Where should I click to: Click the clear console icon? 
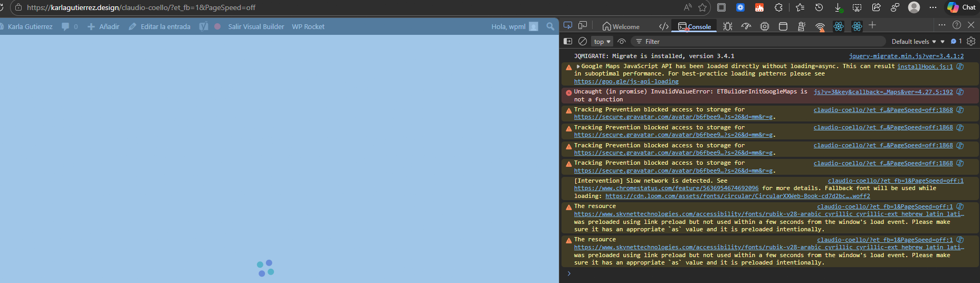pyautogui.click(x=583, y=41)
